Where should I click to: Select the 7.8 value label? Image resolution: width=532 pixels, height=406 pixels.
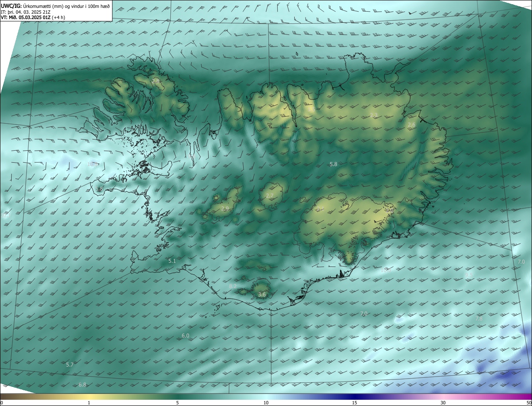(479, 318)
